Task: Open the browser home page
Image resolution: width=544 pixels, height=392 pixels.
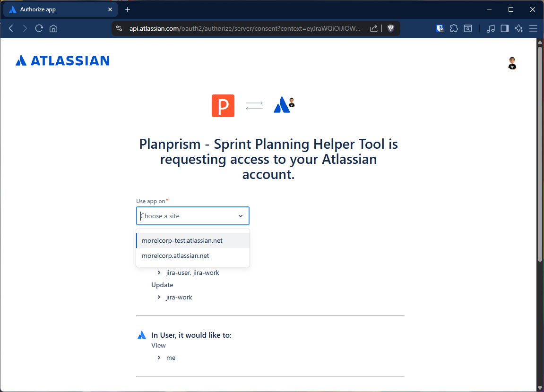Action: click(53, 28)
